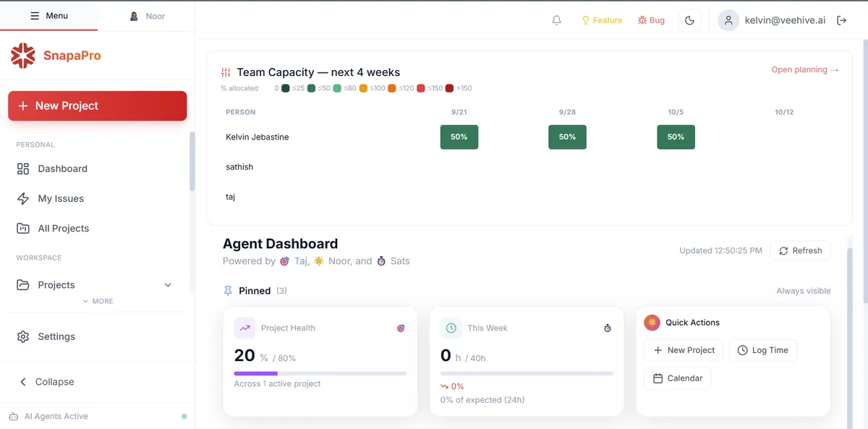868x429 pixels.
Task: Open the user avatar icon
Action: pyautogui.click(x=728, y=20)
